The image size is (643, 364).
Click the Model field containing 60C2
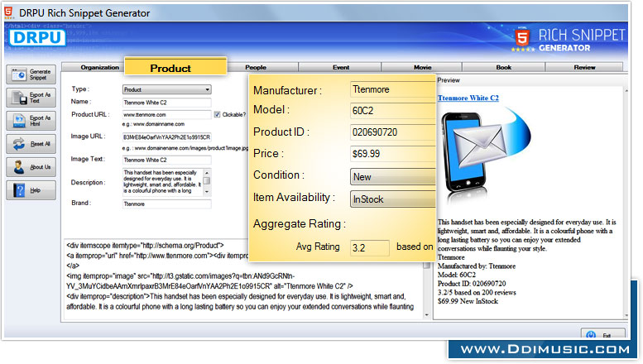click(x=393, y=110)
